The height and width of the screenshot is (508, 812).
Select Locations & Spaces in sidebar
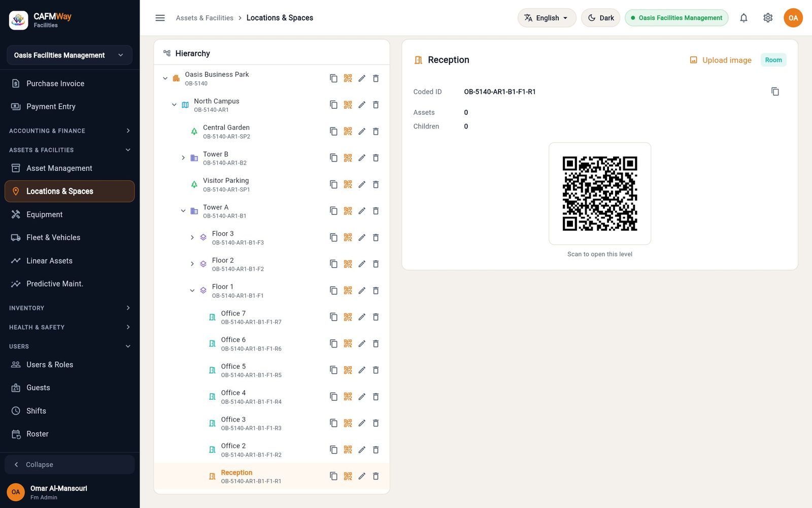[70, 191]
